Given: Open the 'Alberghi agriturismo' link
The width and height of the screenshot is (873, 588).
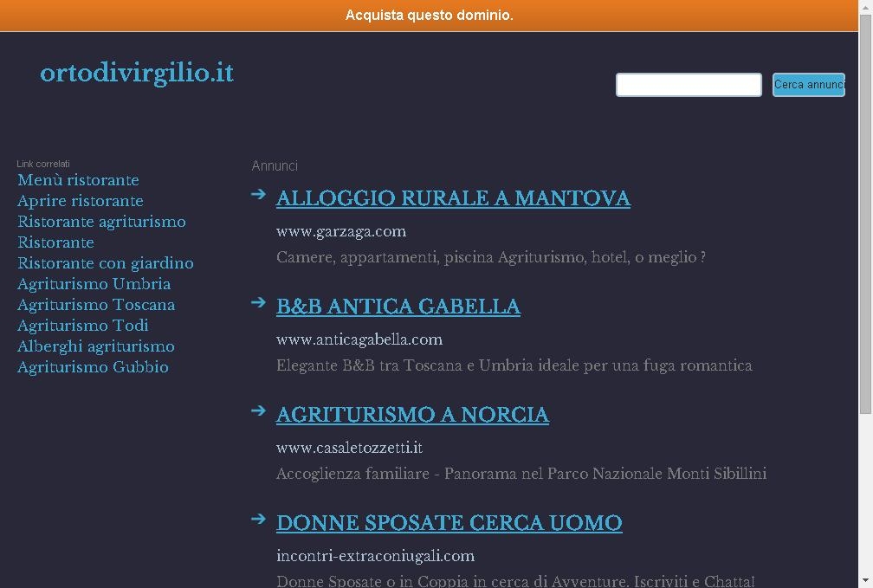Looking at the screenshot, I should (96, 346).
